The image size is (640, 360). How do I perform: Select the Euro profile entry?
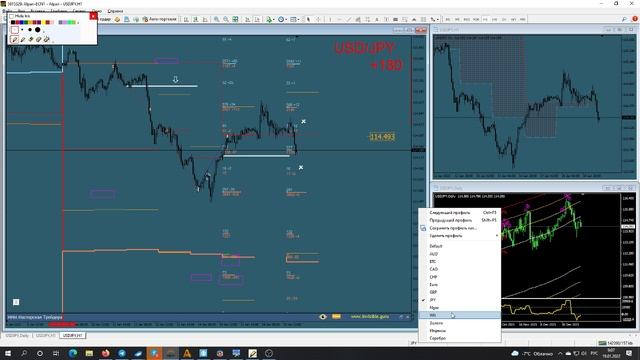(x=459, y=285)
